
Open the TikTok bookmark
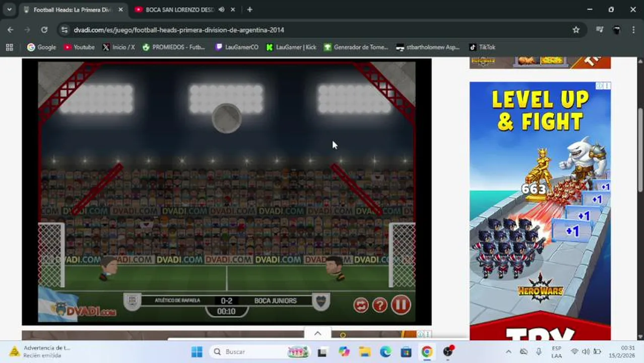[482, 47]
